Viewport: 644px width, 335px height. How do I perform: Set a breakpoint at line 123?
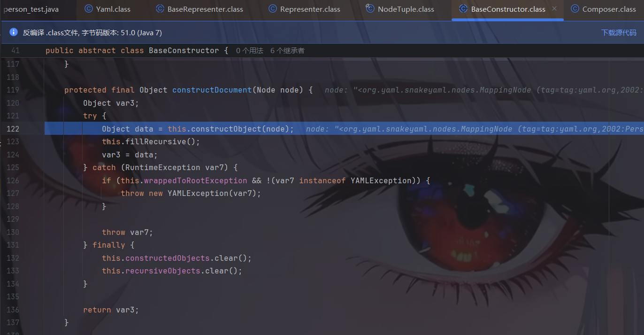tap(13, 141)
